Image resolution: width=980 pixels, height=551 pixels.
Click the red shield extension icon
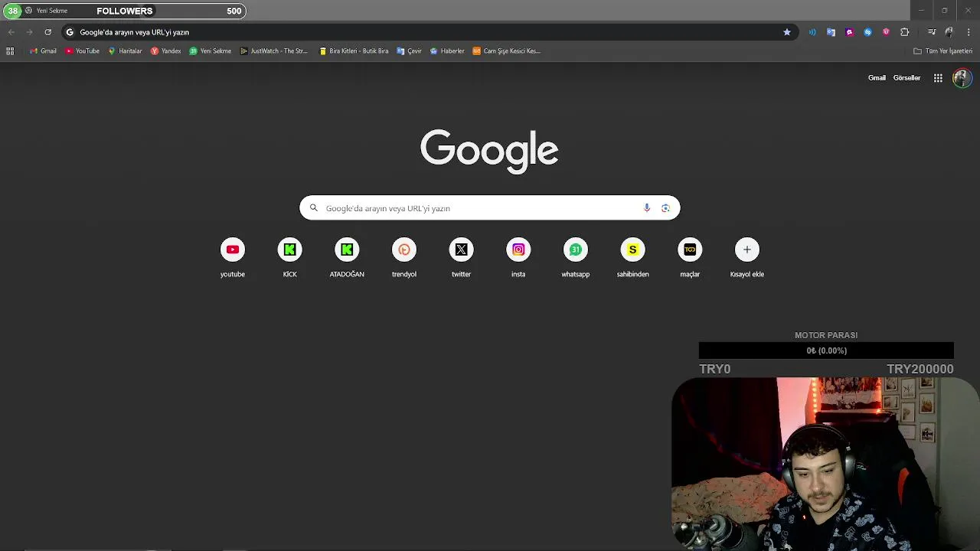click(x=886, y=32)
